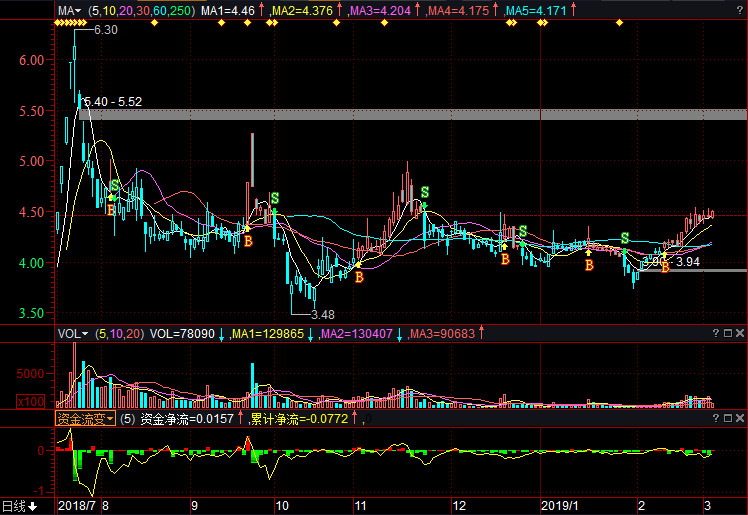Close the 资金流变 sub-chart panel

coord(738,419)
